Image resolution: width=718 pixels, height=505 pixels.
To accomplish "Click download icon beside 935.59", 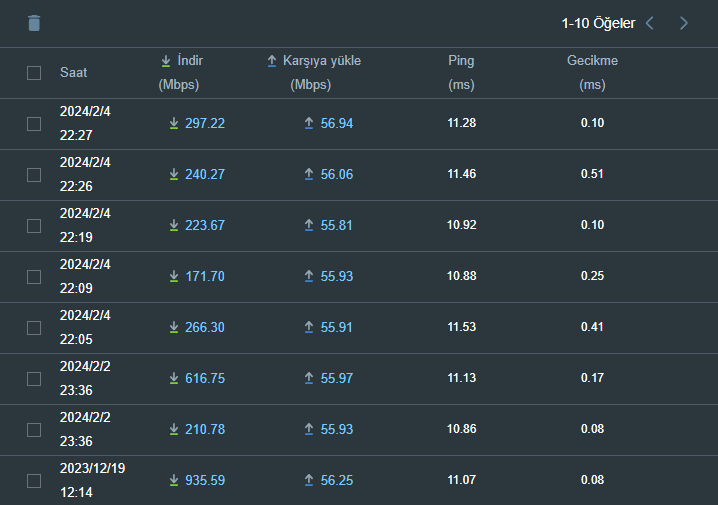I will point(174,481).
